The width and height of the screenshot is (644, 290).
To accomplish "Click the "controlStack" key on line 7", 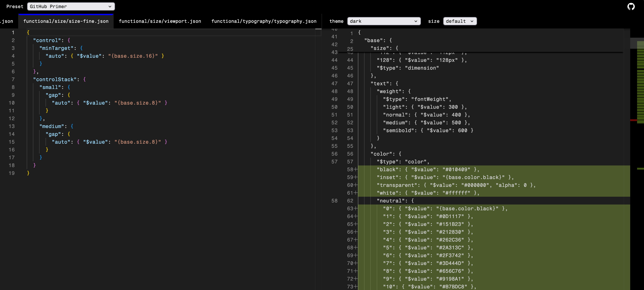I will click(x=55, y=80).
